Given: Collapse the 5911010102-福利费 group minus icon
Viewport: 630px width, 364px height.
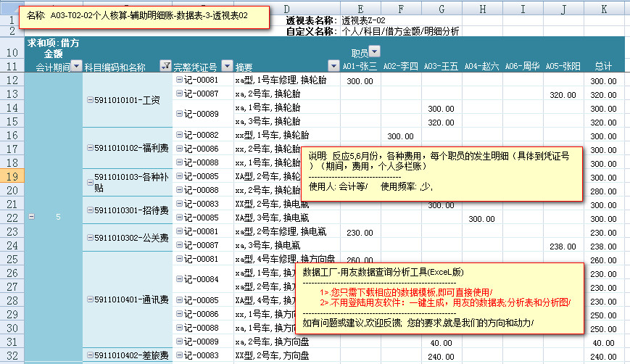Looking at the screenshot, I should tap(90, 148).
